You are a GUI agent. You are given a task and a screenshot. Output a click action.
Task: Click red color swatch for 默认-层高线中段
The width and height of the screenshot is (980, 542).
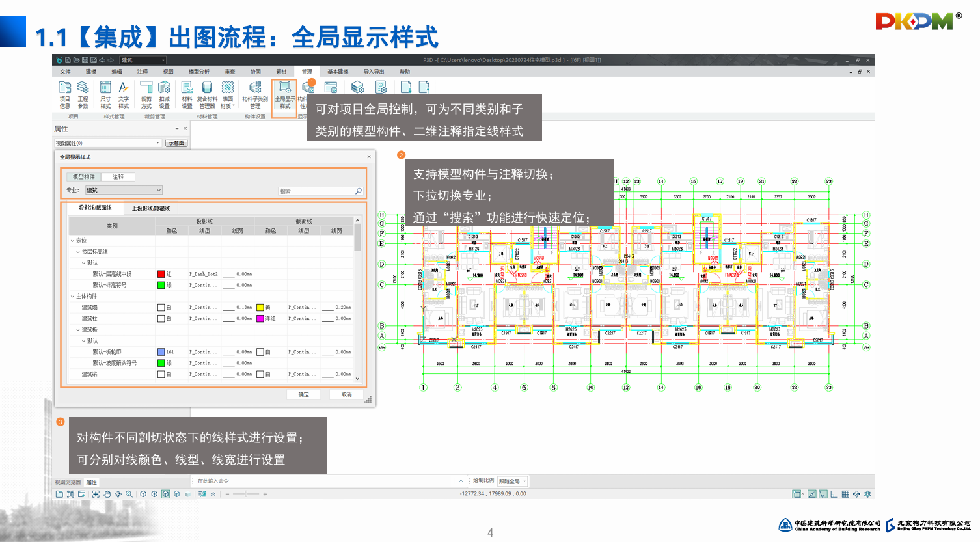(x=161, y=274)
